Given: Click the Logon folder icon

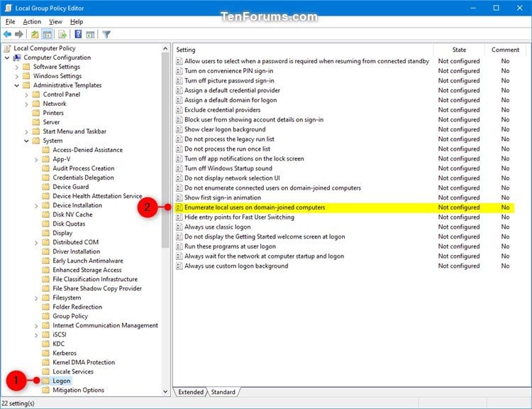Looking at the screenshot, I should point(46,381).
